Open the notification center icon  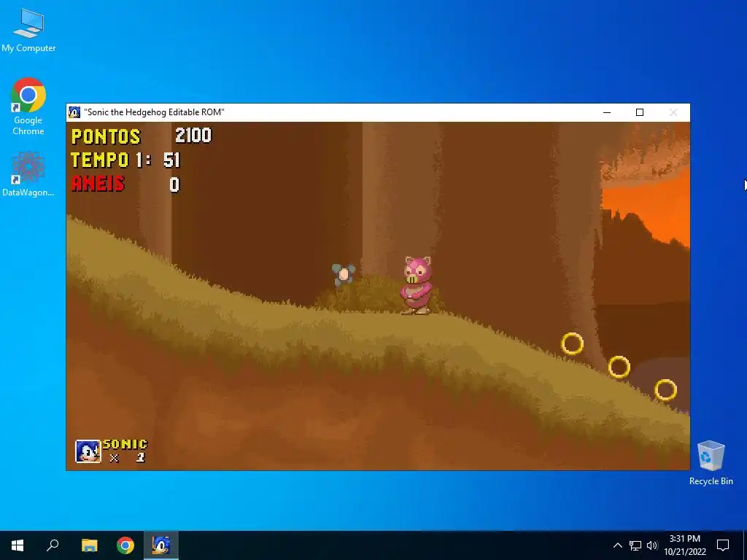723,545
